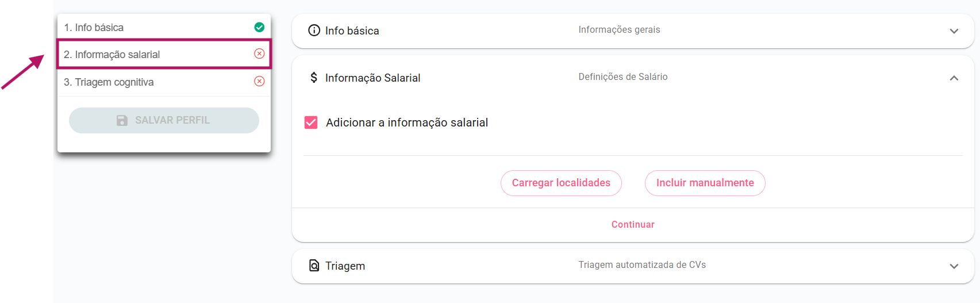Screen dimensions: 980x303
Task: Click the info circle icon in Info básica panel
Action: click(314, 30)
